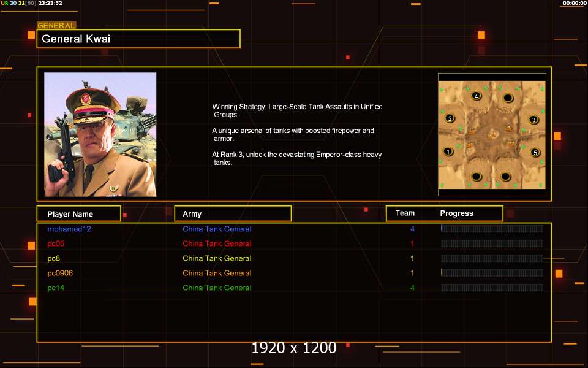Screen dimensions: 588x368
Task: Click the Team column heading
Action: [405, 213]
